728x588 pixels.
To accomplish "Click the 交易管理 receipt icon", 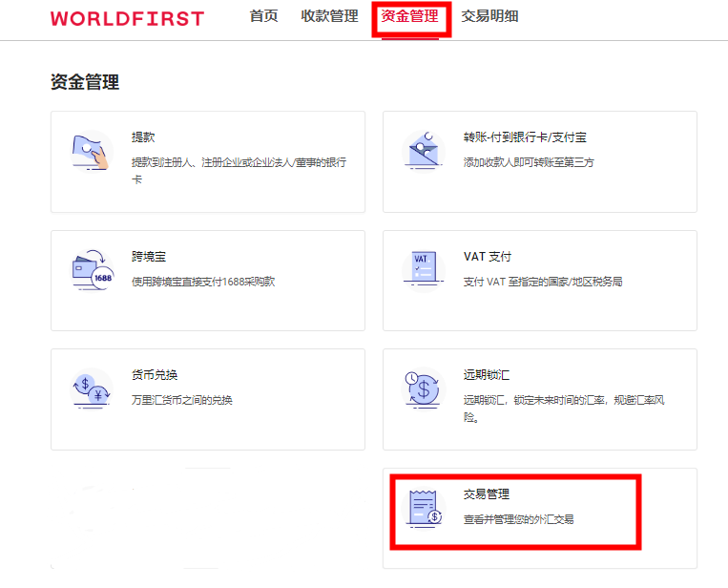I will (423, 508).
